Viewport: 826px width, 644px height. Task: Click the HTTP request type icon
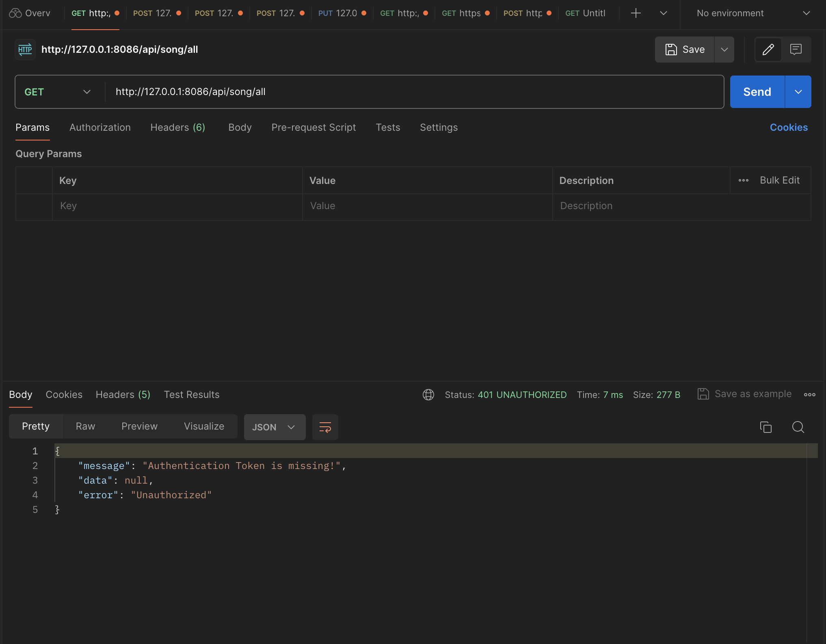pyautogui.click(x=25, y=50)
